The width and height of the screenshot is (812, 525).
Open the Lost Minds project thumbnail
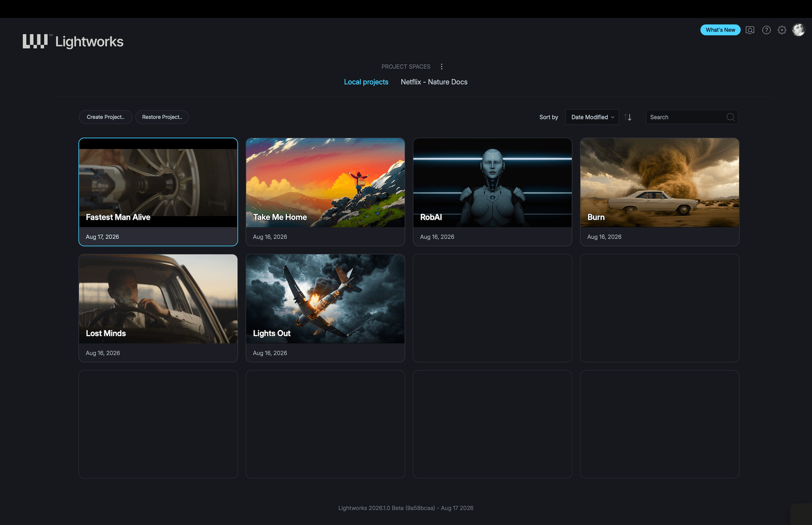(158, 299)
